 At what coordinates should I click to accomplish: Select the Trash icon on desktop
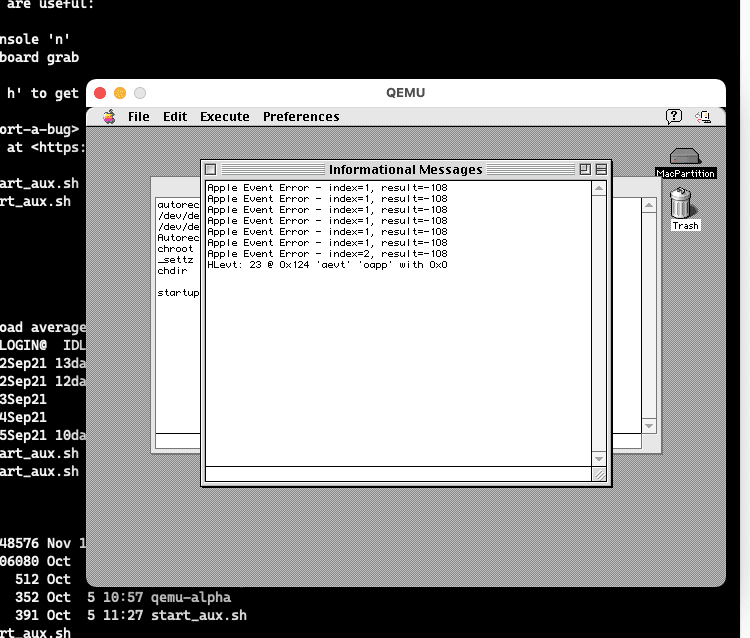(x=682, y=203)
